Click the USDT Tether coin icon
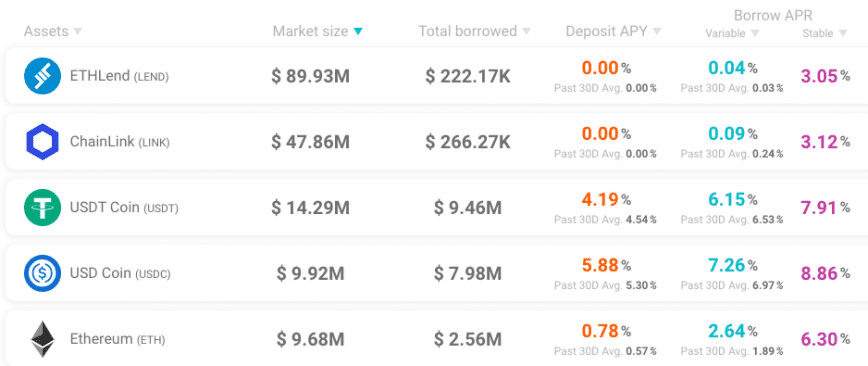This screenshot has height=366, width=868. pyautogui.click(x=42, y=207)
